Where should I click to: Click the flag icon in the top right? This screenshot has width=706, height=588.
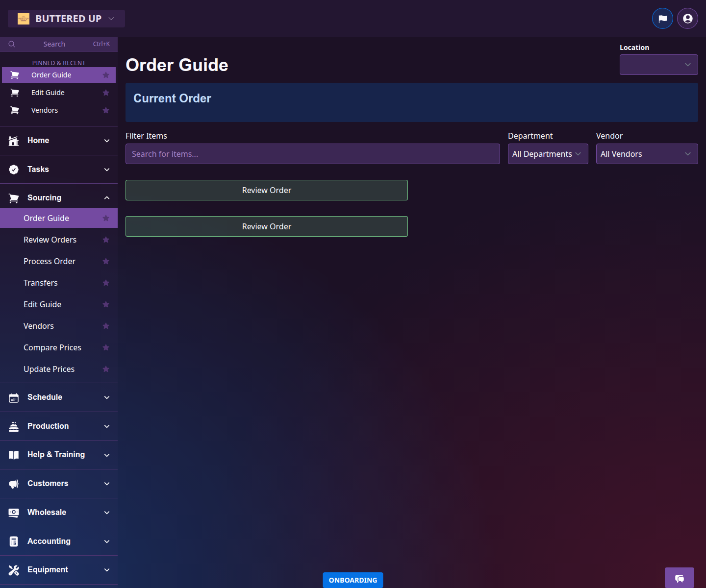(662, 18)
